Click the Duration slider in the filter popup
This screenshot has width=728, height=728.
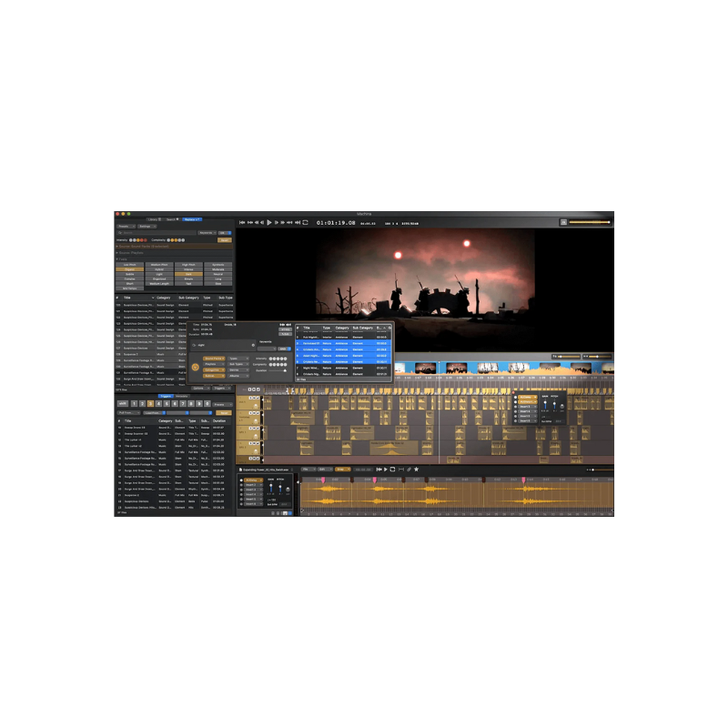(x=278, y=370)
